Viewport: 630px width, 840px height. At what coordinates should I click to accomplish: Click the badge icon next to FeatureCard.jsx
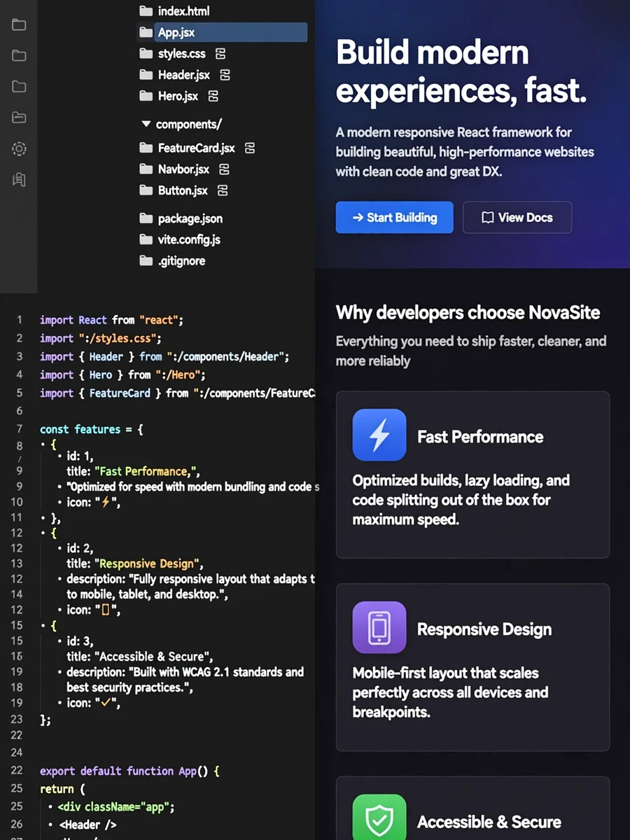pyautogui.click(x=250, y=148)
